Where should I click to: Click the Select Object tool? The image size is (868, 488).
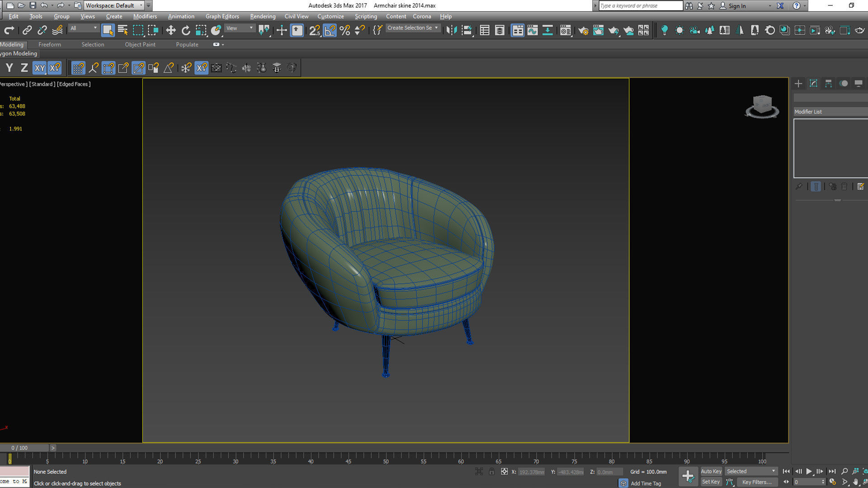pos(108,30)
